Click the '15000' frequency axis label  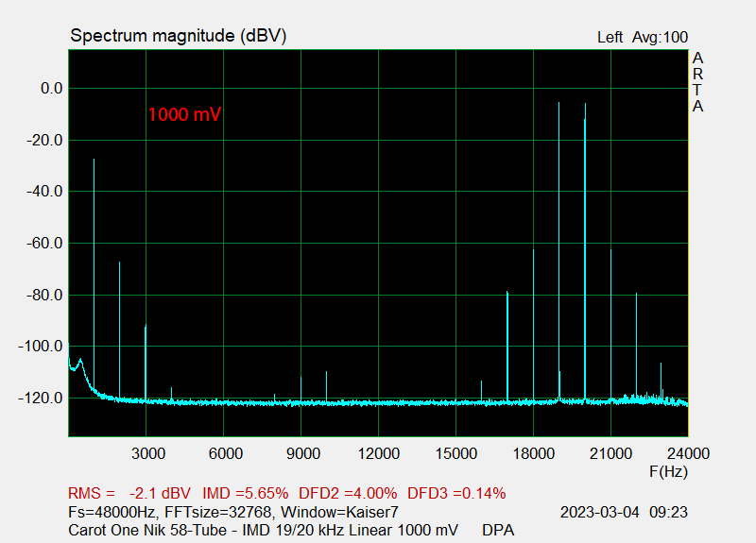coord(456,454)
